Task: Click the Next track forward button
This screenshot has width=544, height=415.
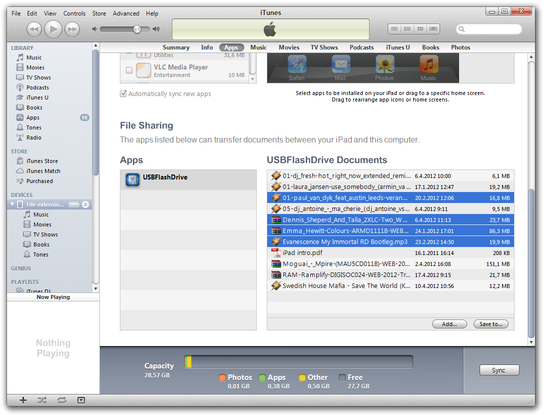Action: [72, 29]
